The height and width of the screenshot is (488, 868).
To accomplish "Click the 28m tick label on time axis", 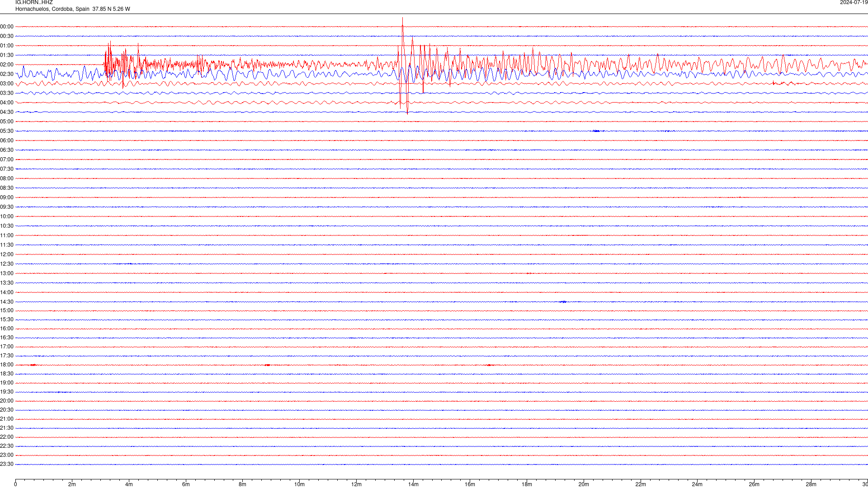I will coord(811,484).
